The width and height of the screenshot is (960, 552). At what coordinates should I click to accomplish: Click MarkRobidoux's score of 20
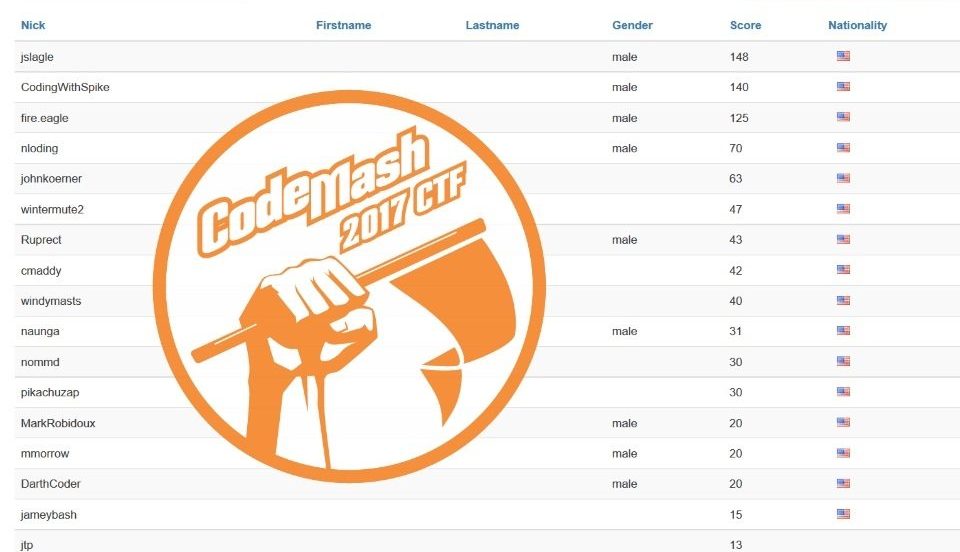(x=736, y=423)
